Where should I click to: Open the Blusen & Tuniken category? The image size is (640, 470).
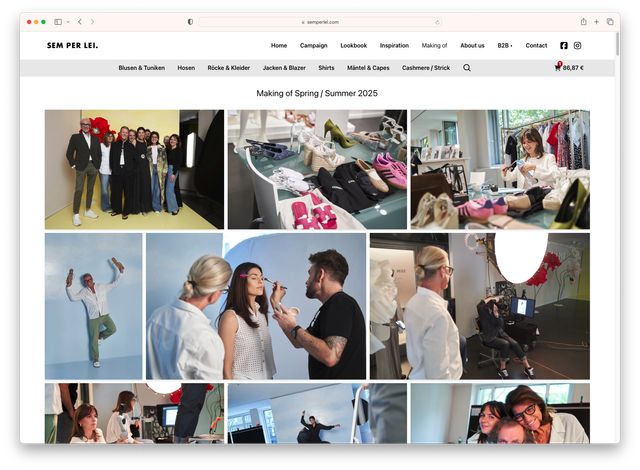(141, 68)
